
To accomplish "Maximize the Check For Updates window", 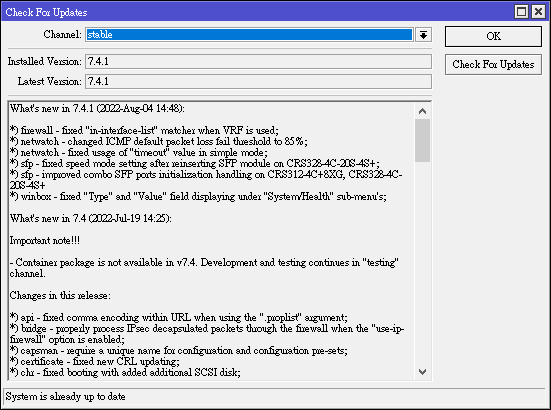I will pyautogui.click(x=521, y=12).
